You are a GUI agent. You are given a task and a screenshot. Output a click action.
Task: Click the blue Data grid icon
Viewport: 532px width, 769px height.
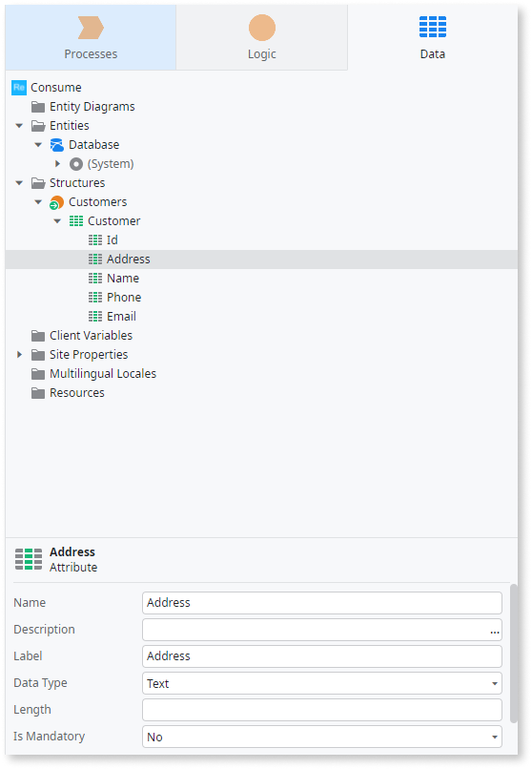pyautogui.click(x=433, y=27)
